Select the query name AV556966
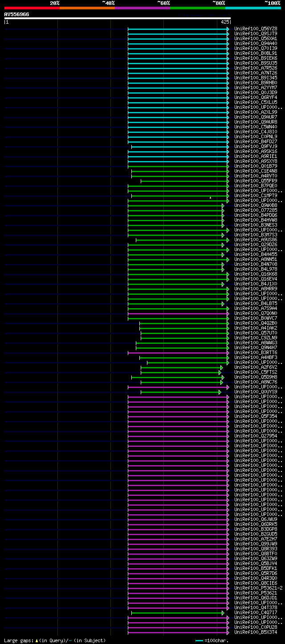This screenshot has height=644, width=285. 17,14
